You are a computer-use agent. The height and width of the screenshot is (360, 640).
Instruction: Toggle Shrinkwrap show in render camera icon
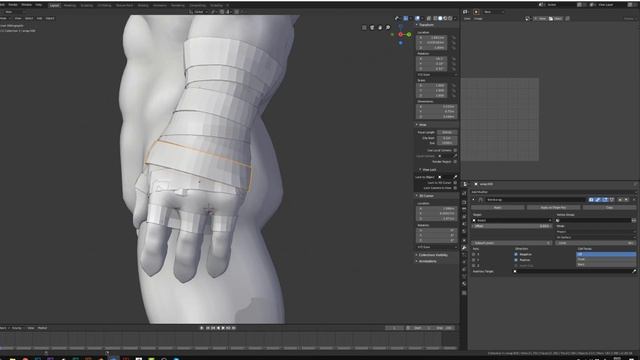[x=591, y=200]
